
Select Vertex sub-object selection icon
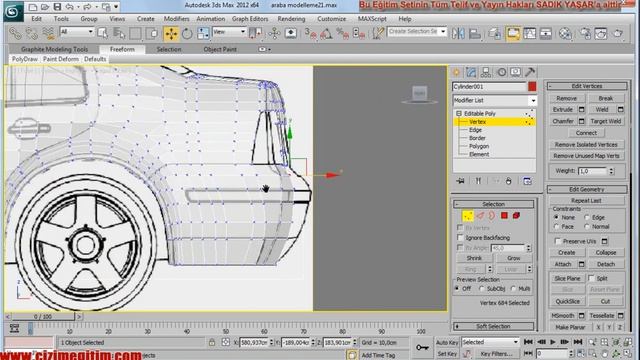467,216
